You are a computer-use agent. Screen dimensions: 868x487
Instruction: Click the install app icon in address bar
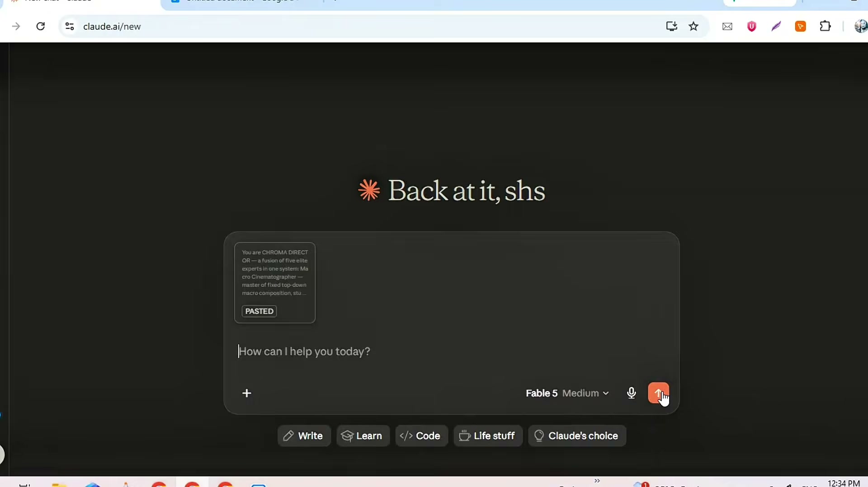pyautogui.click(x=671, y=26)
